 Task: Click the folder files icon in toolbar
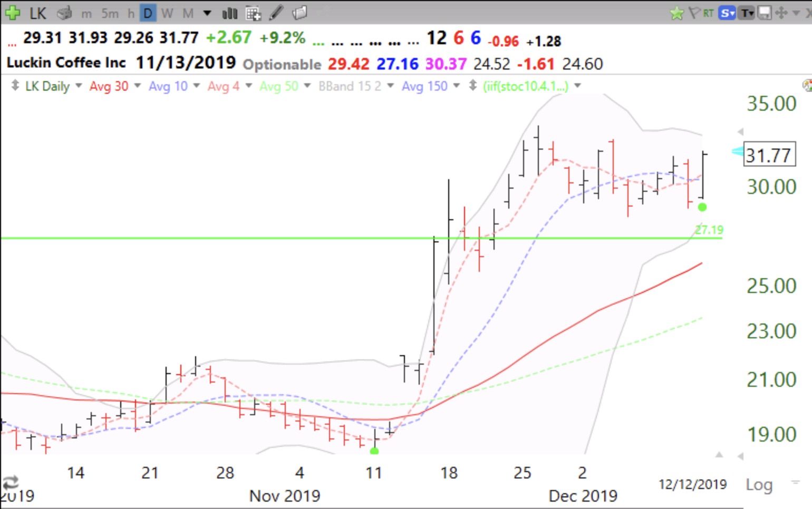click(x=299, y=13)
